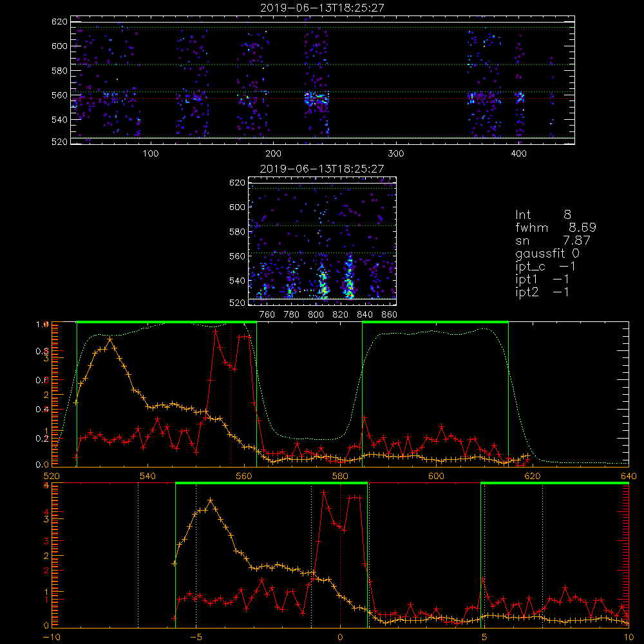Click x-axis label 860 on middle plot

(x=390, y=315)
